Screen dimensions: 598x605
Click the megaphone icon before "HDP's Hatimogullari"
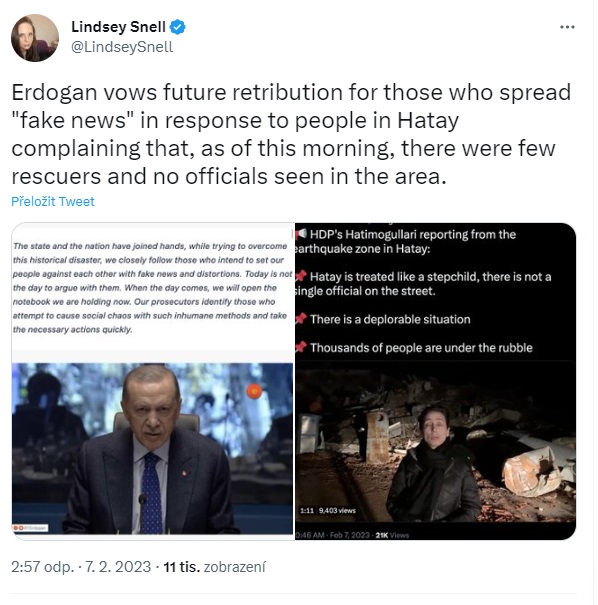(x=301, y=233)
